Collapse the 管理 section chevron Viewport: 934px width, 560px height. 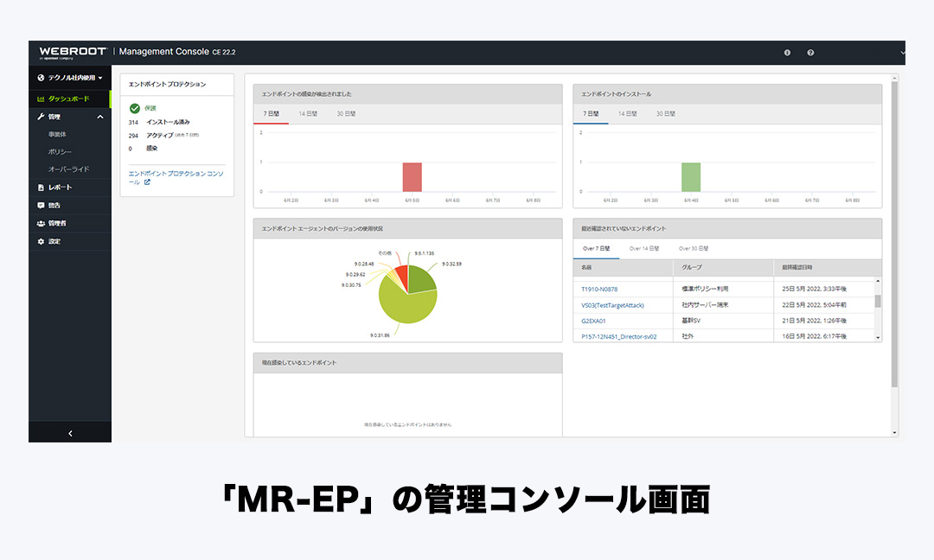(x=100, y=117)
